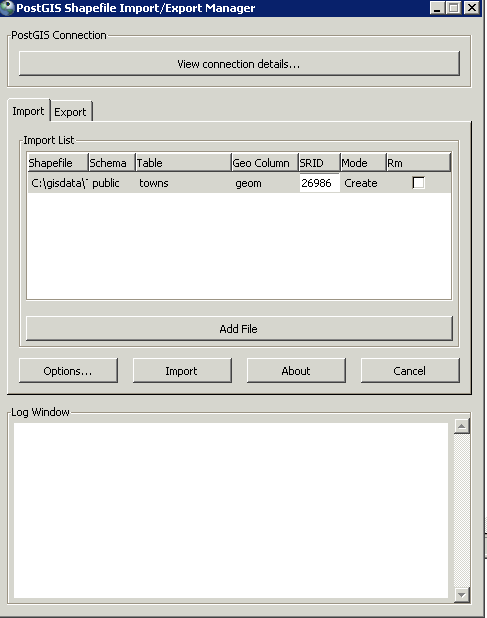Click the PostGIS globe title bar icon

point(7,7)
